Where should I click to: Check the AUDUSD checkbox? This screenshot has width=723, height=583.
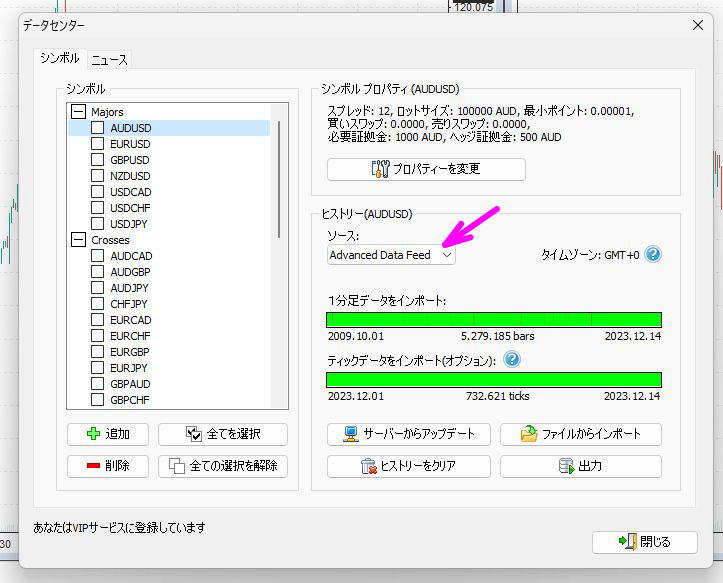point(97,128)
